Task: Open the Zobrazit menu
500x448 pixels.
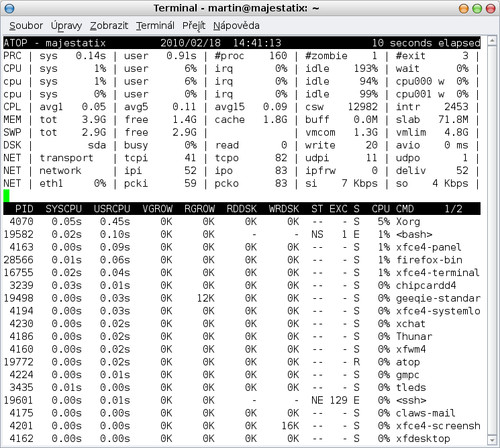Action: pyautogui.click(x=109, y=26)
